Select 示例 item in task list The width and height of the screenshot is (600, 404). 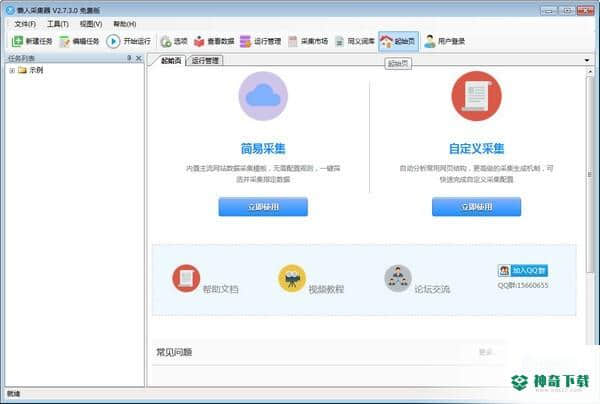click(x=36, y=70)
